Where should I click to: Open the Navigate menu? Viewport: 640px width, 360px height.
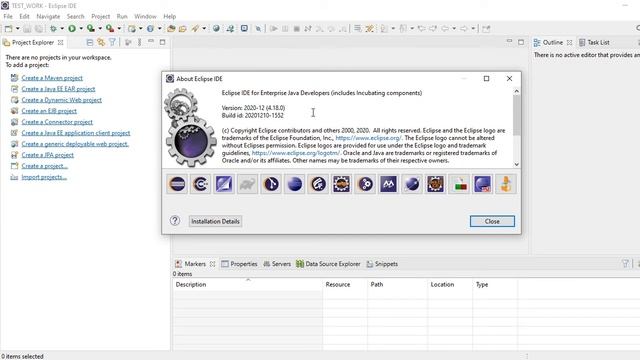48,16
